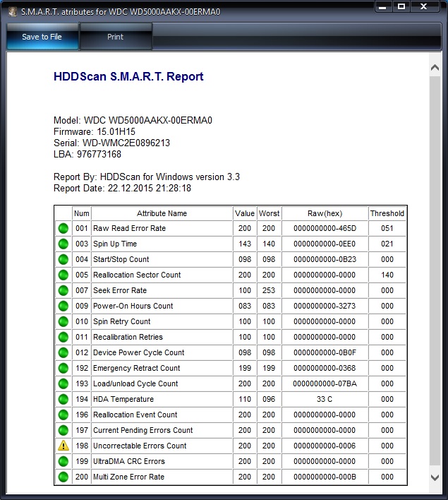448x500 pixels.
Task: Click green status icon for Spin Retry Count
Action: pyautogui.click(x=63, y=321)
